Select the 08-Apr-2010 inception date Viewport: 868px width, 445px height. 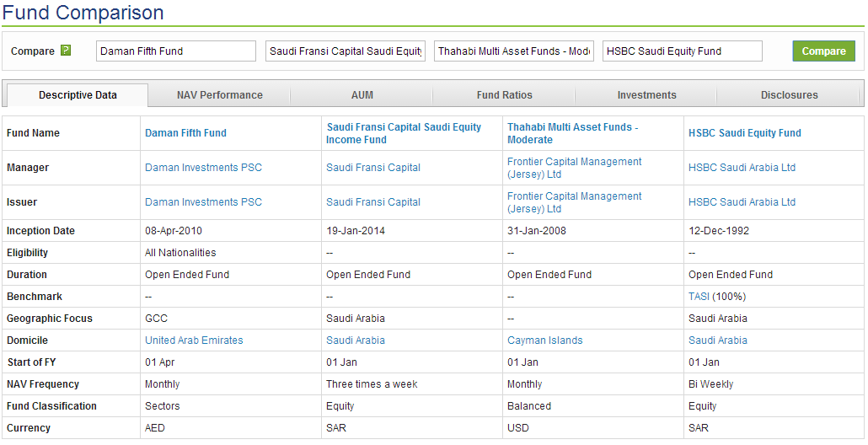(174, 231)
